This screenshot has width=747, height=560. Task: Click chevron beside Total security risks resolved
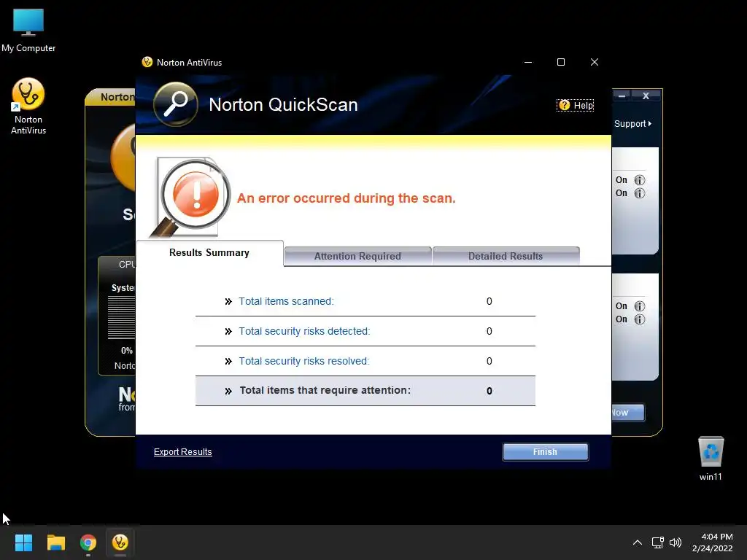tap(228, 362)
